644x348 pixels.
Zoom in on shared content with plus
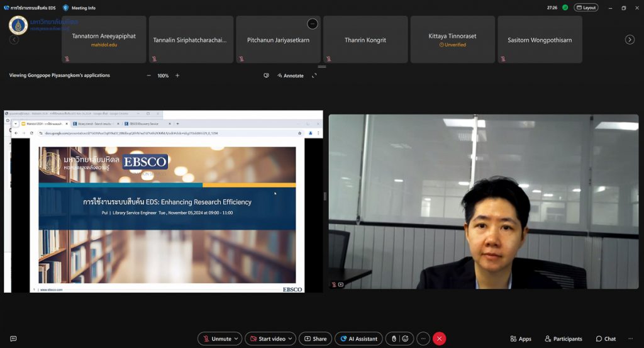(x=177, y=76)
